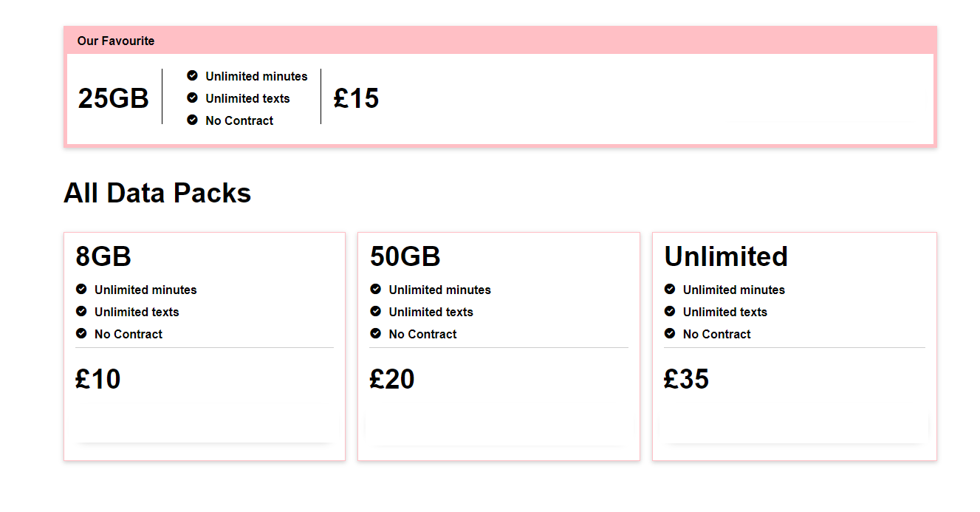Viewport: 980px width, 512px height.
Task: Click the No Contract check icon in Unlimited card
Action: tap(670, 333)
